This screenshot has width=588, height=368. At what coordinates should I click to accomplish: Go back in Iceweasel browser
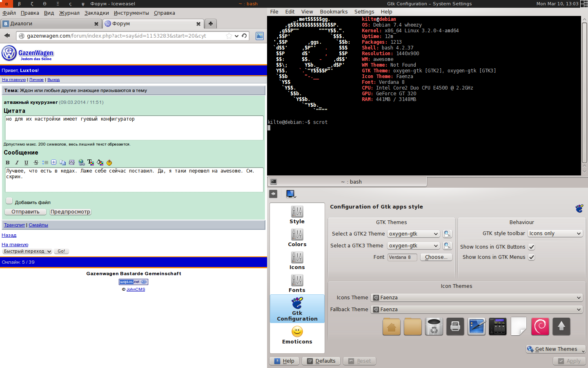pyautogui.click(x=7, y=36)
